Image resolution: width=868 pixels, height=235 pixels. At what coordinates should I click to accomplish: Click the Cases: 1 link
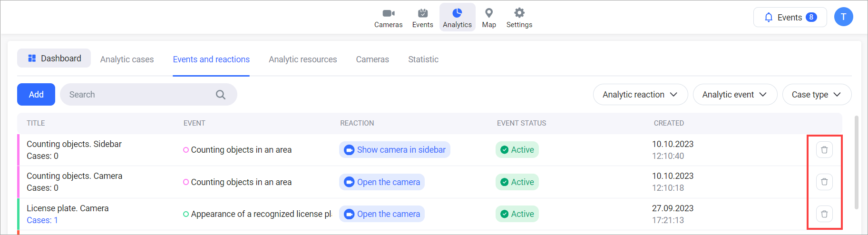tap(42, 220)
